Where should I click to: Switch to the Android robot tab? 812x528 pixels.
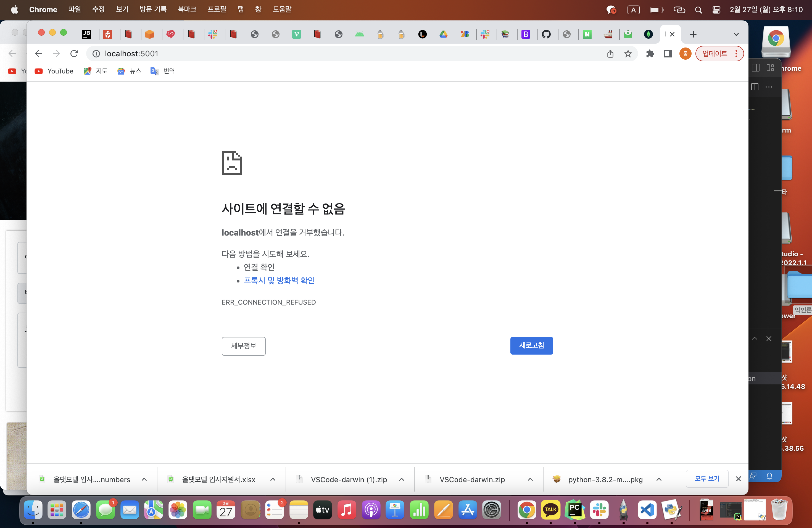pyautogui.click(x=360, y=34)
